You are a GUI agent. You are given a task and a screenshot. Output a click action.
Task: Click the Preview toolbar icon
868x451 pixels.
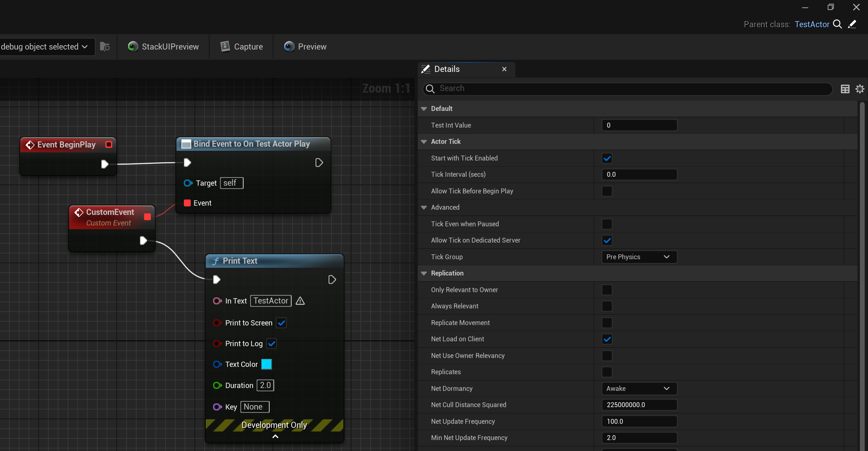click(289, 47)
